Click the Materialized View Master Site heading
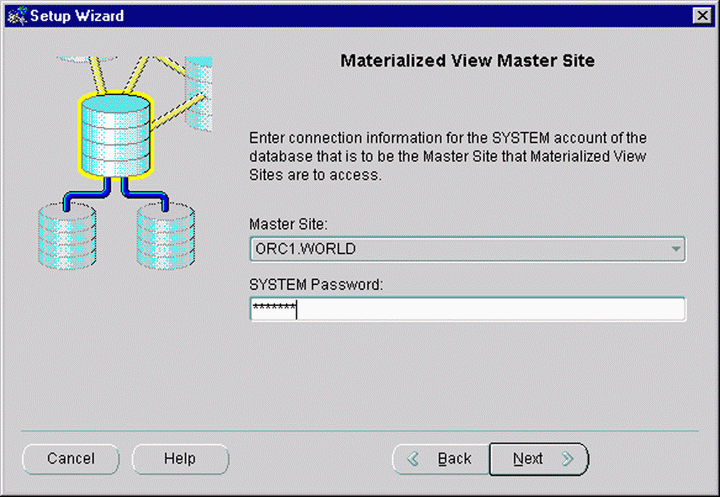The height and width of the screenshot is (497, 720). coord(467,61)
